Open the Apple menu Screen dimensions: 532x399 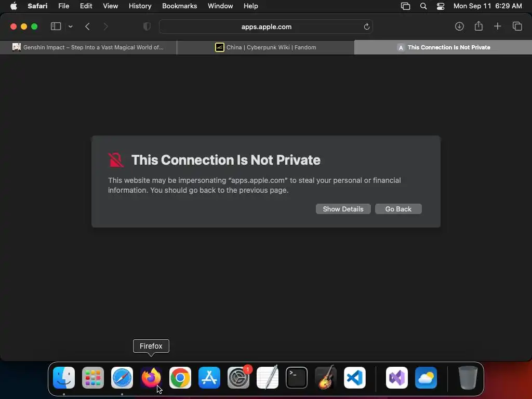(14, 6)
